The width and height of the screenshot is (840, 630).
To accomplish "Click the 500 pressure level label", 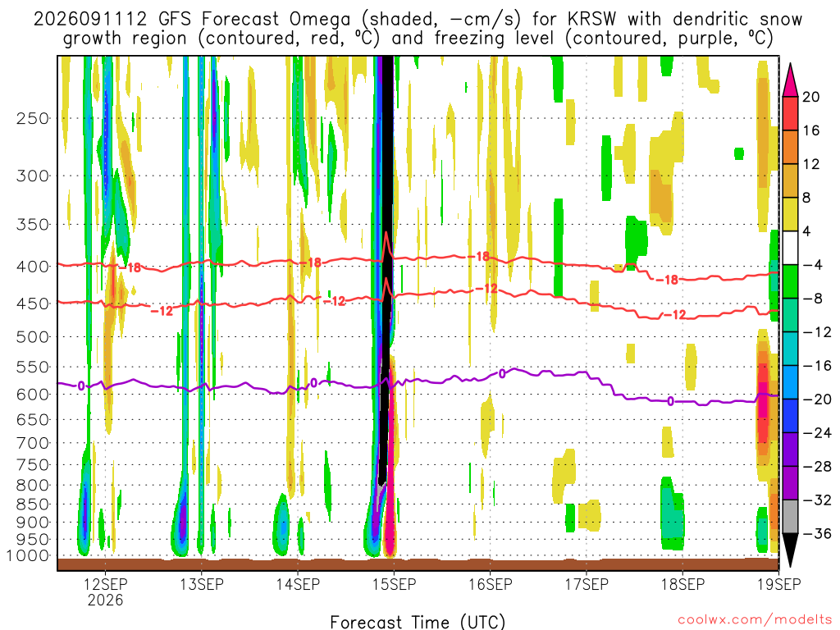I will pos(33,337).
